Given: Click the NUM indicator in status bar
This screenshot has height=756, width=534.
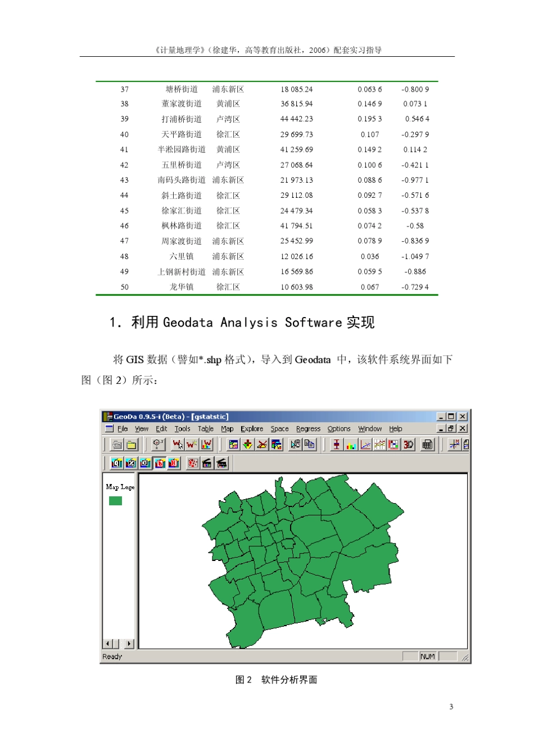Looking at the screenshot, I should (427, 657).
